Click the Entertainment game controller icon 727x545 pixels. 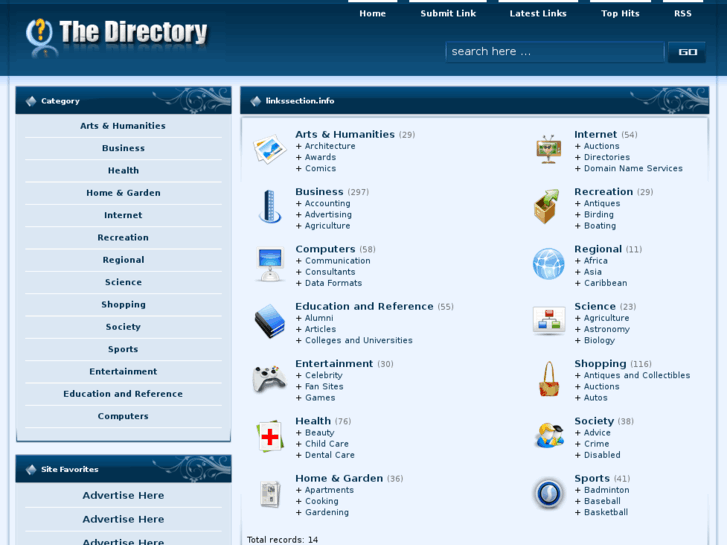(269, 378)
